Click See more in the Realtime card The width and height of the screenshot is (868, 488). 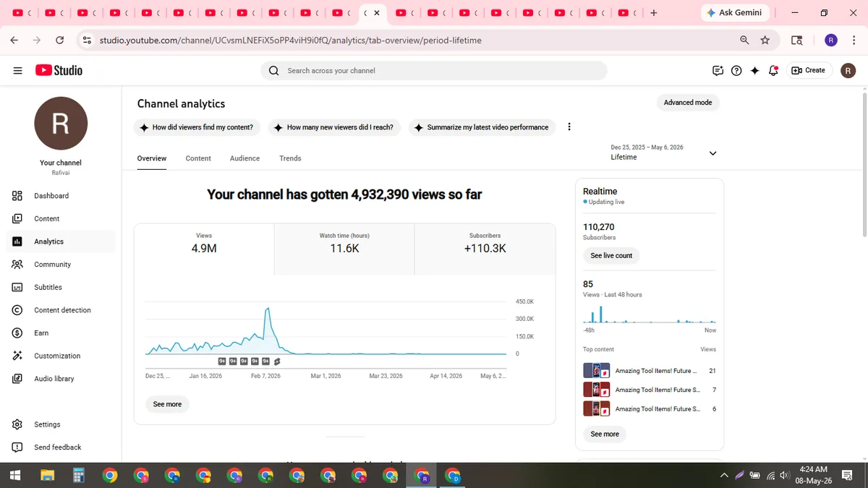coord(605,435)
